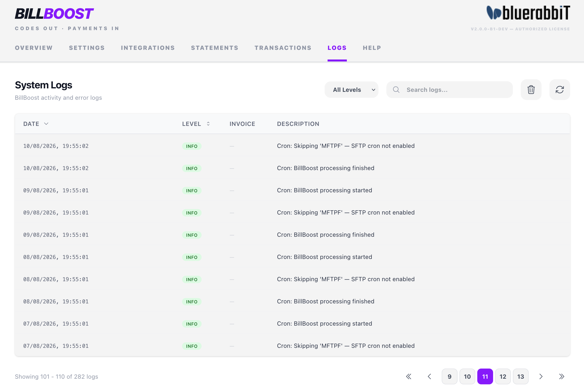Go to the next page arrow
The height and width of the screenshot is (392, 584).
[x=541, y=376]
